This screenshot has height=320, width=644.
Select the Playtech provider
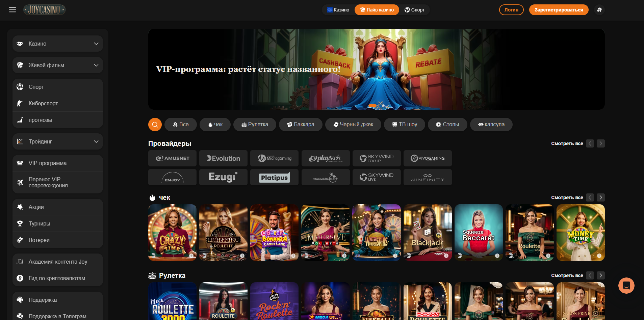click(326, 158)
